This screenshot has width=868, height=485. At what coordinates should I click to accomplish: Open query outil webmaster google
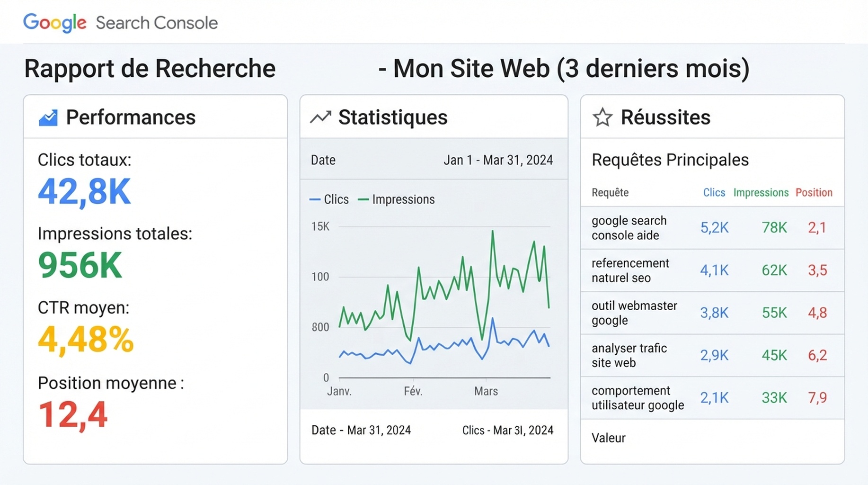point(634,313)
